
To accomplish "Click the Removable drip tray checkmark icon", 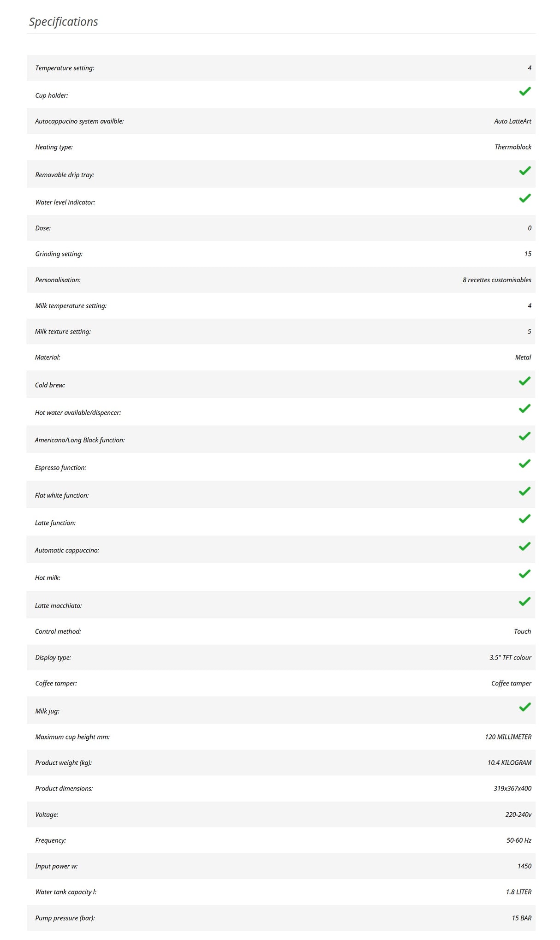I will point(525,171).
